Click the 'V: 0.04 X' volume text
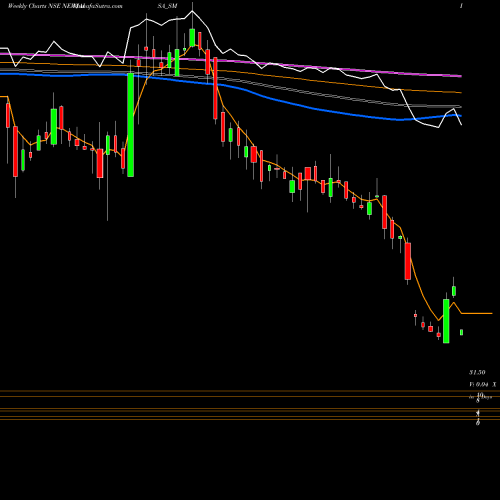This screenshot has height=500, width=500. (483, 385)
